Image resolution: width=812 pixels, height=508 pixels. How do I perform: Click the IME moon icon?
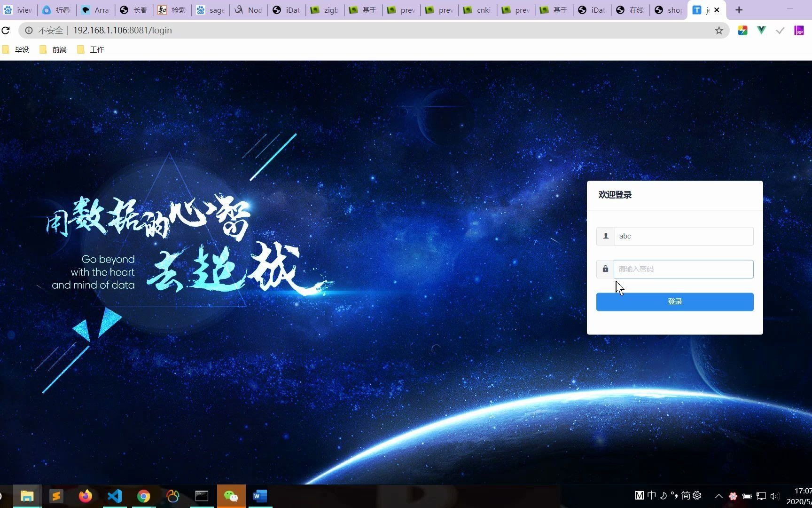(663, 495)
